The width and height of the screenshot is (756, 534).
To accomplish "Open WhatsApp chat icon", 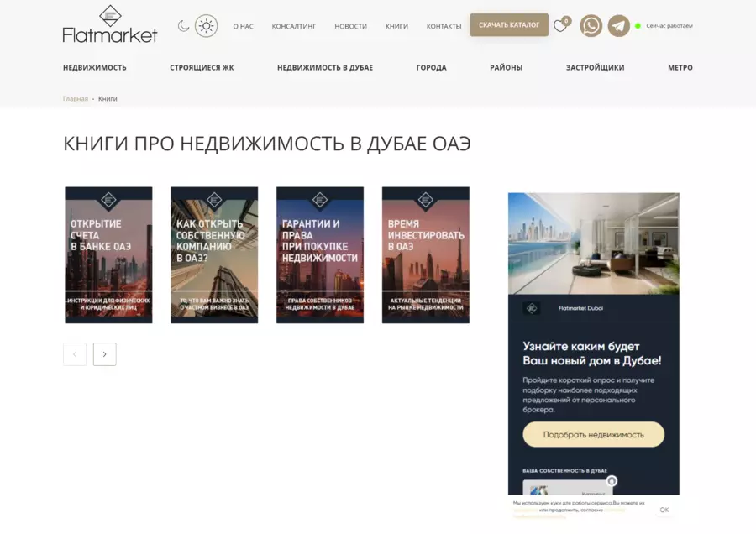I will click(591, 25).
